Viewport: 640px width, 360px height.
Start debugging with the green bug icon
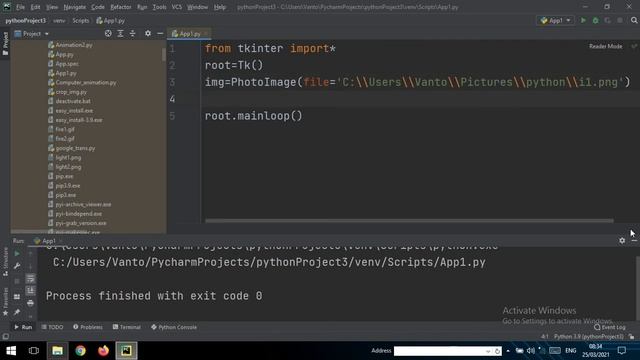[596, 20]
